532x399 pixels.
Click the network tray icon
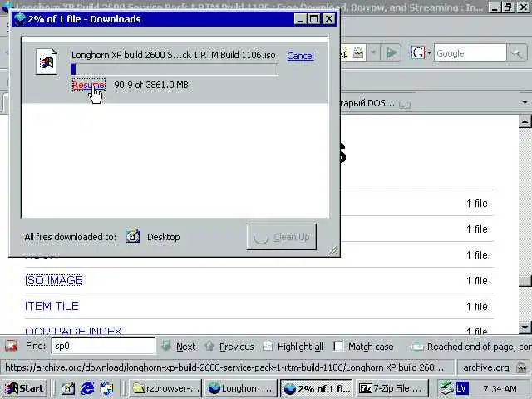446,388
